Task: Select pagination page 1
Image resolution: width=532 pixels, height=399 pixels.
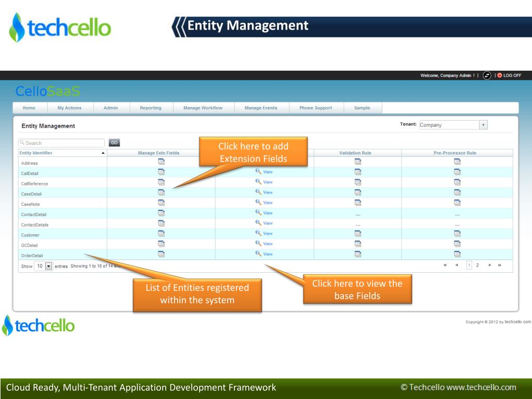Action: 469,265
